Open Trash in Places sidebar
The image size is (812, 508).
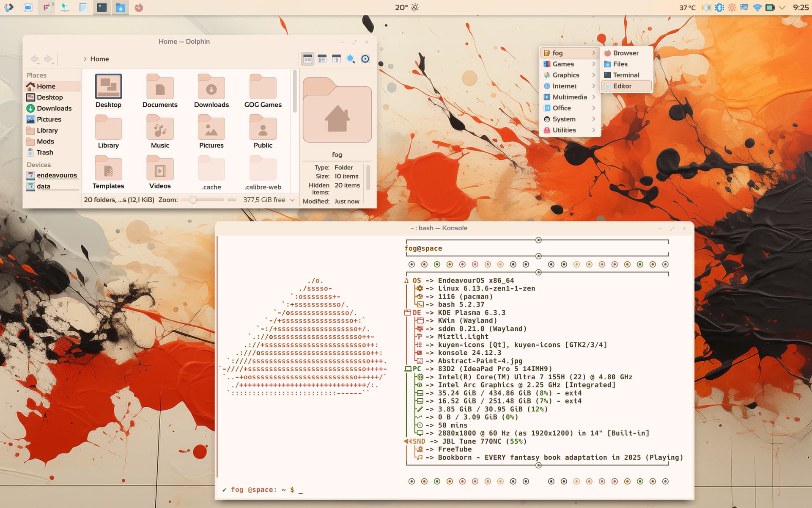point(53,152)
